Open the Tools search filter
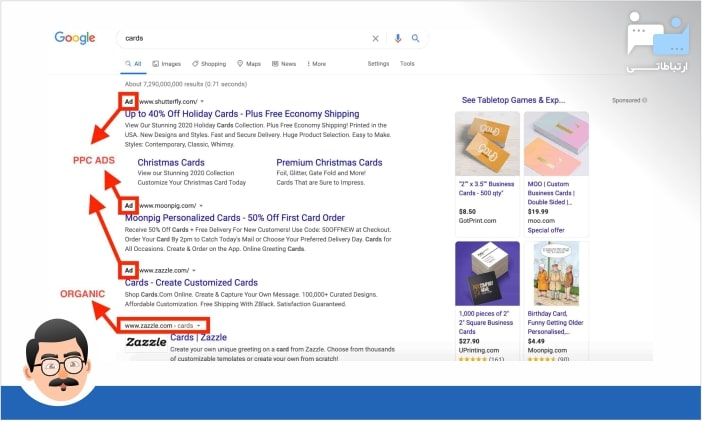Image resolution: width=702 pixels, height=421 pixels. click(x=407, y=64)
